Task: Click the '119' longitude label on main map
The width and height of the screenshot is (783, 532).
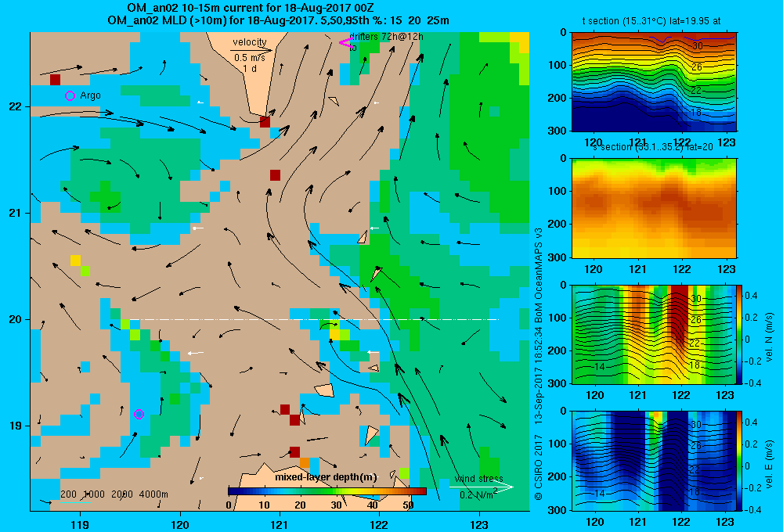Action: point(80,524)
